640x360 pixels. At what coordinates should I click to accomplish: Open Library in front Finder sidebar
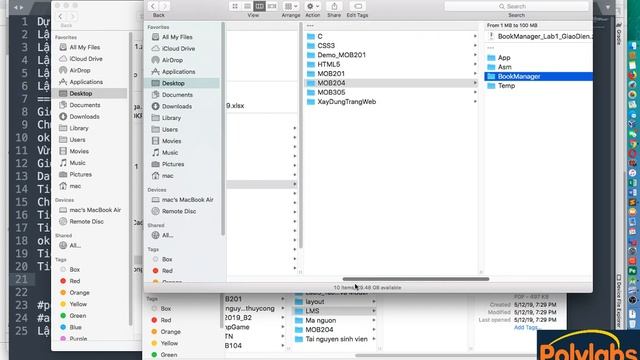tap(171, 118)
